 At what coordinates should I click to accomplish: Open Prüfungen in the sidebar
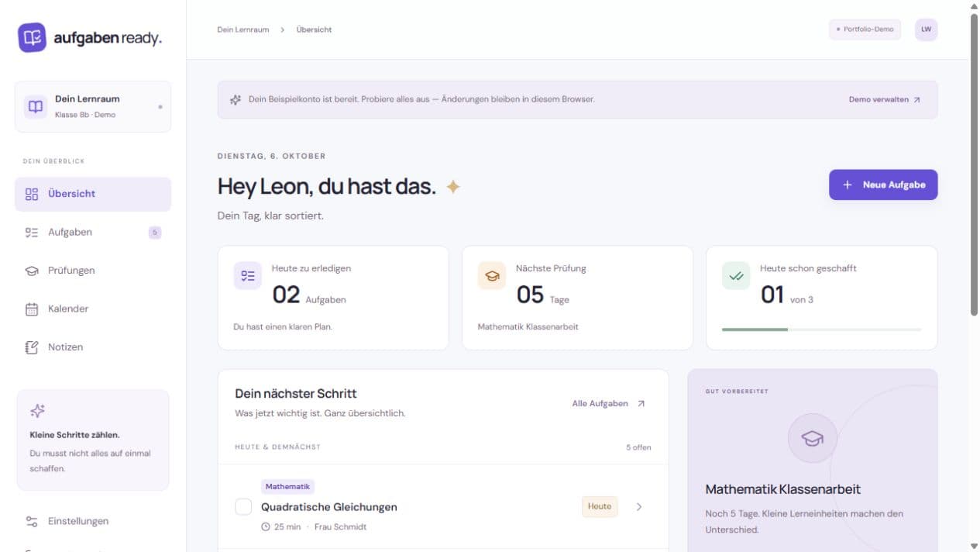click(x=93, y=271)
